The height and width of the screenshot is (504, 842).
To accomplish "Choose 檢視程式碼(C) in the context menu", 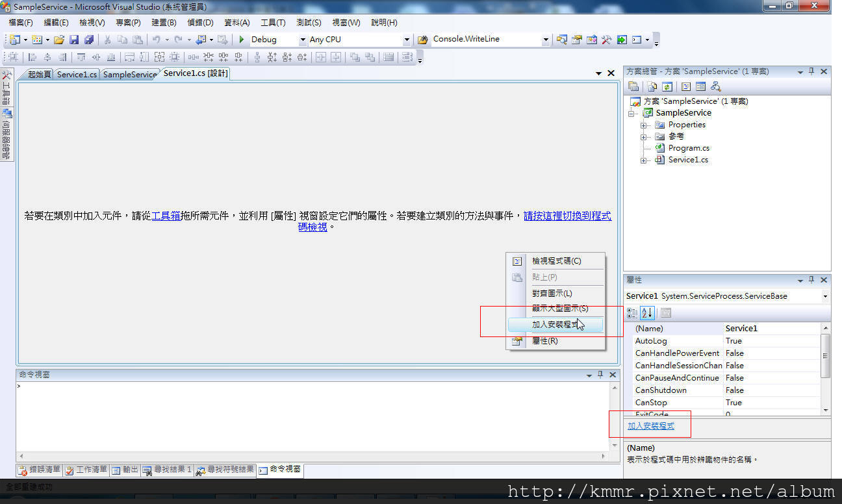I will 555,261.
